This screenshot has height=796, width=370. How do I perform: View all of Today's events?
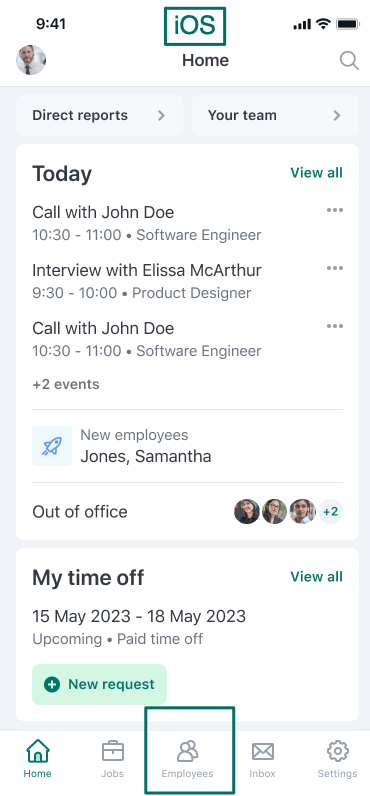pyautogui.click(x=316, y=173)
